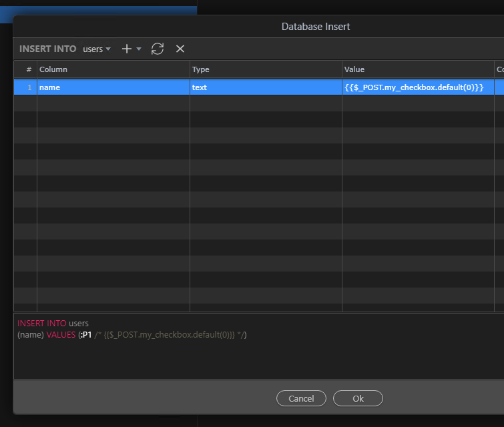Click the plus icon to add a column
This screenshot has height=427, width=504.
126,49
